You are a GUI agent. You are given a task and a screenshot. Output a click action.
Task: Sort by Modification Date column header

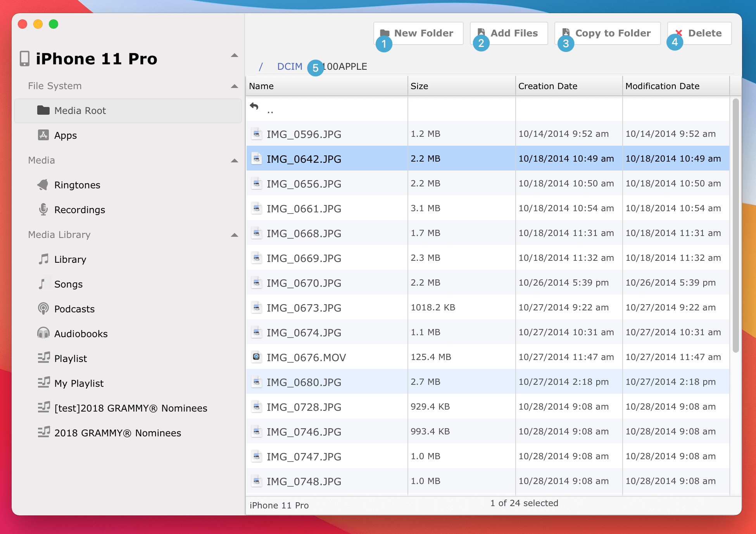pyautogui.click(x=676, y=86)
